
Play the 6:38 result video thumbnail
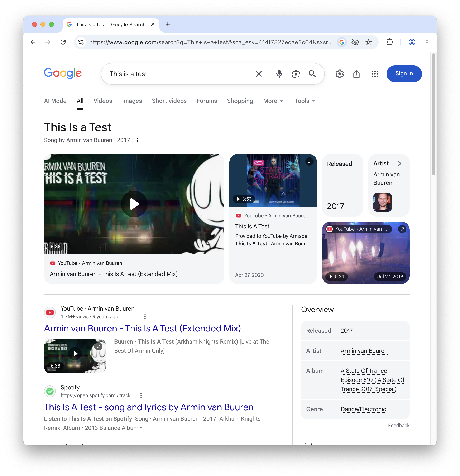(x=75, y=354)
